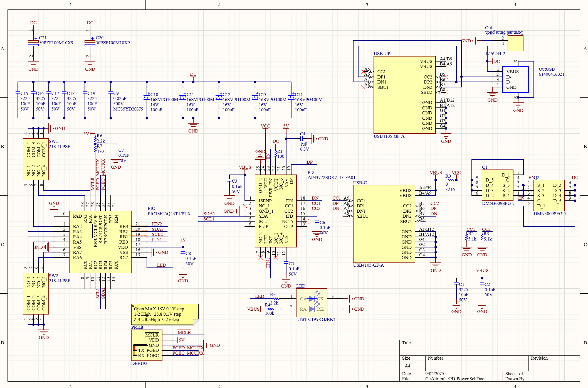
Task: Click the Q1 DMN3009SFG MOSFET symbol
Action: pos(497,185)
